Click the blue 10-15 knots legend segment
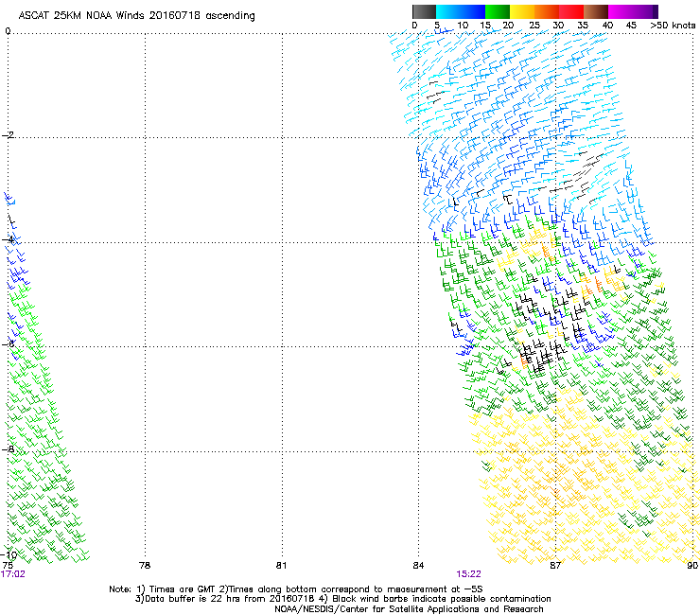 pyautogui.click(x=473, y=11)
